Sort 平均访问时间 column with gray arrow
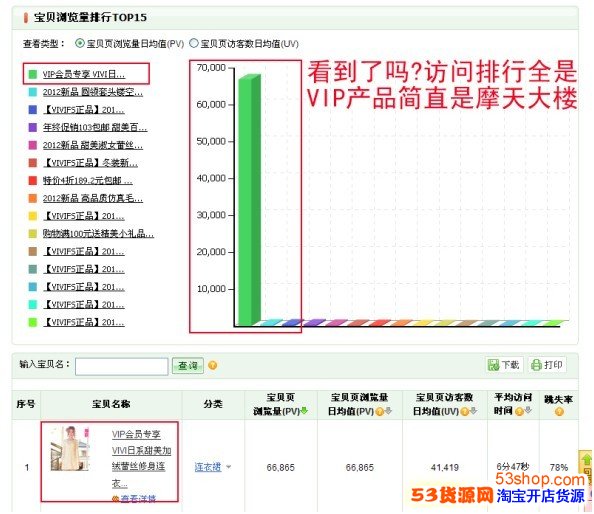594x514 pixels. tap(528, 410)
